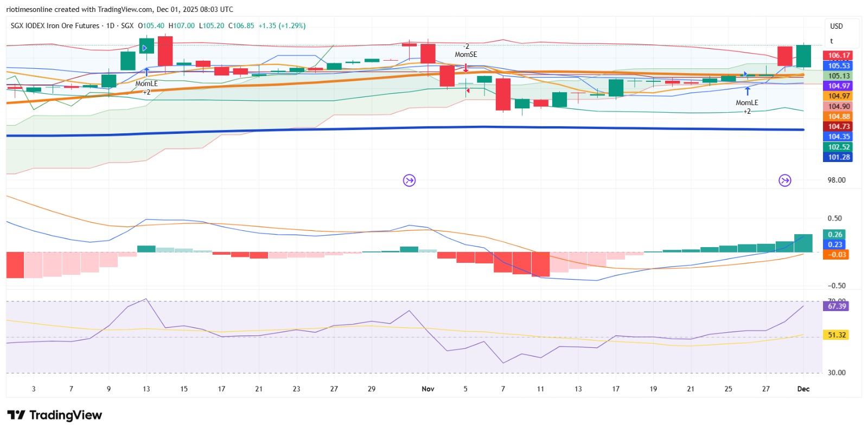Click the RSI 30.00 axis level
This screenshot has height=433, width=868.
click(x=837, y=372)
